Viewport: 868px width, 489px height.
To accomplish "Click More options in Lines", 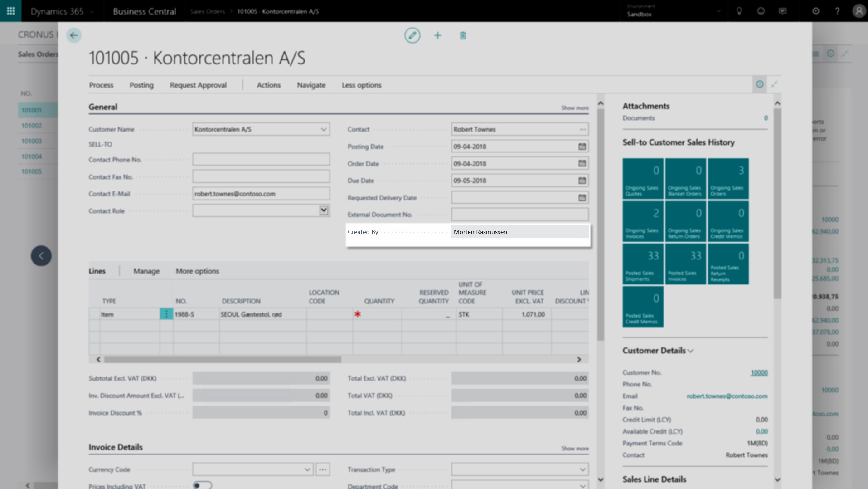I will (x=197, y=271).
